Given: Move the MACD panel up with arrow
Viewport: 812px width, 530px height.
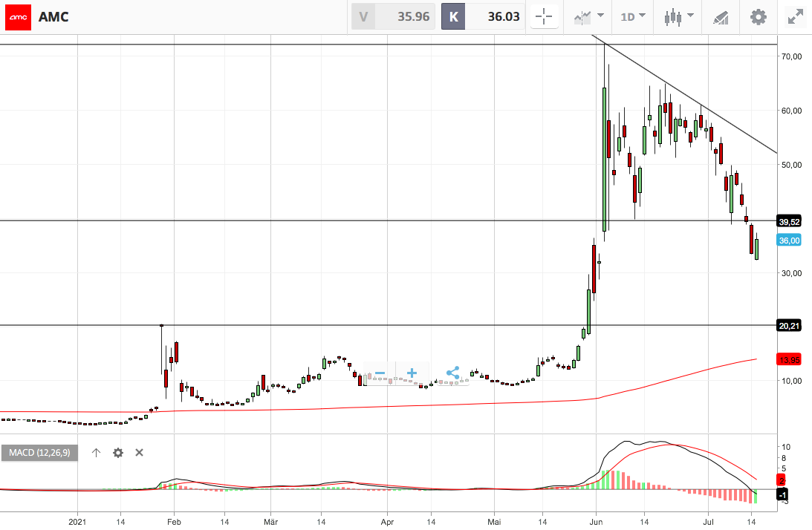Looking at the screenshot, I should point(96,453).
